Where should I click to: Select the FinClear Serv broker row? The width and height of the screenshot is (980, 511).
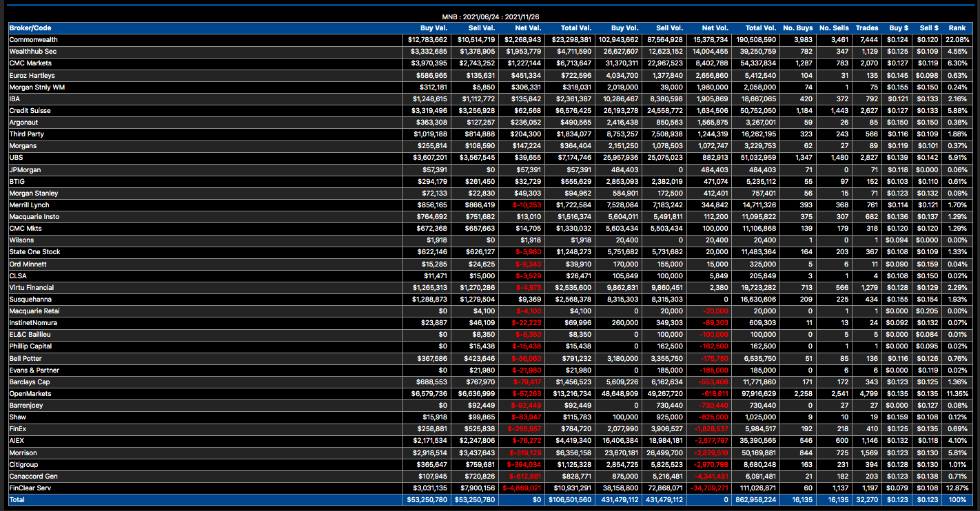(490, 488)
